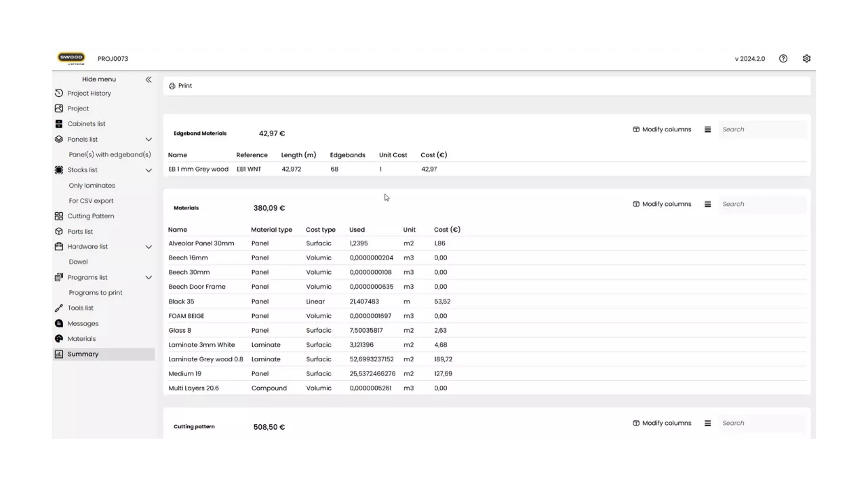Viewport: 868px width, 488px height.
Task: Collapse the Panels list chevron
Action: (x=149, y=140)
